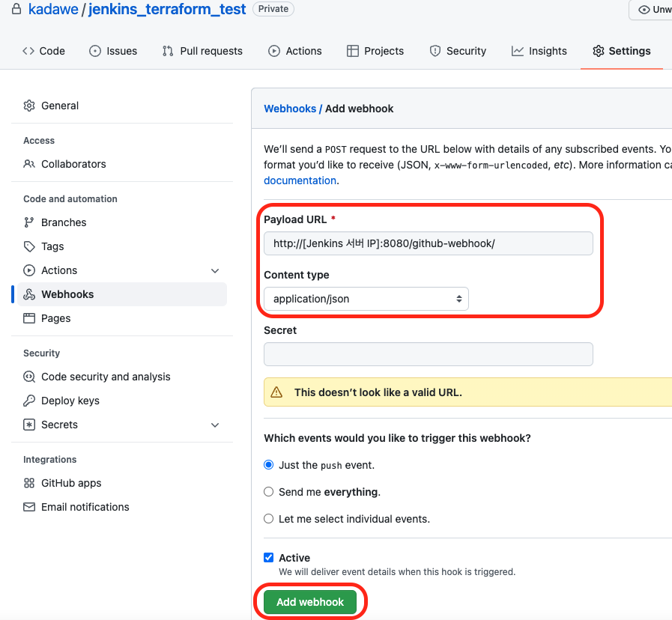Open the Content type dropdown

[x=366, y=299]
